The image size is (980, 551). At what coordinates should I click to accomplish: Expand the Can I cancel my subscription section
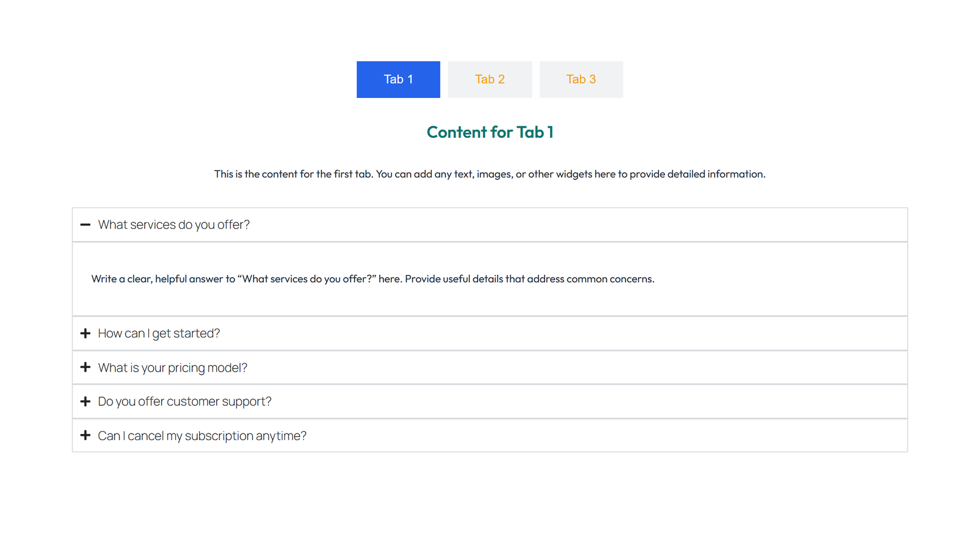coord(202,435)
